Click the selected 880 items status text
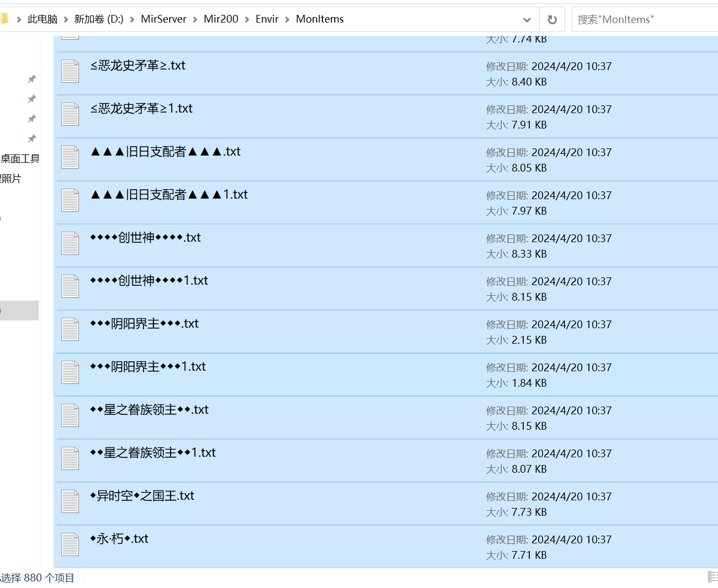 click(38, 578)
